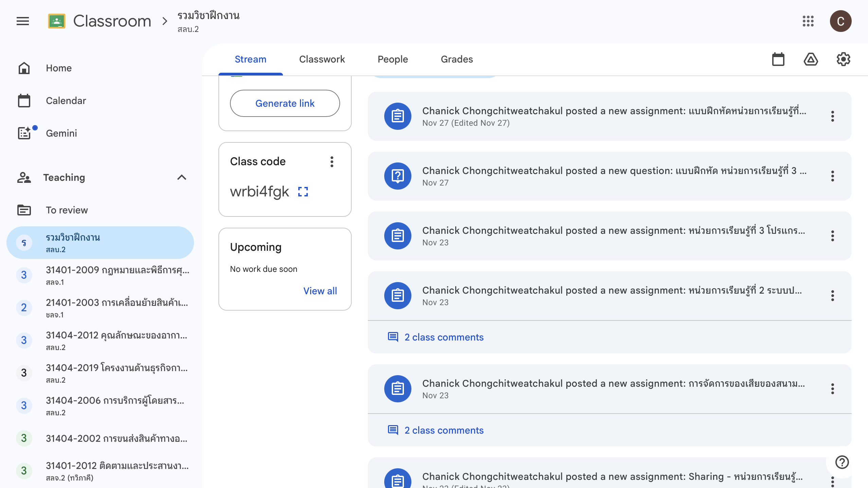This screenshot has height=488, width=868.
Task: Click the Teaching people icon
Action: pos(24,177)
